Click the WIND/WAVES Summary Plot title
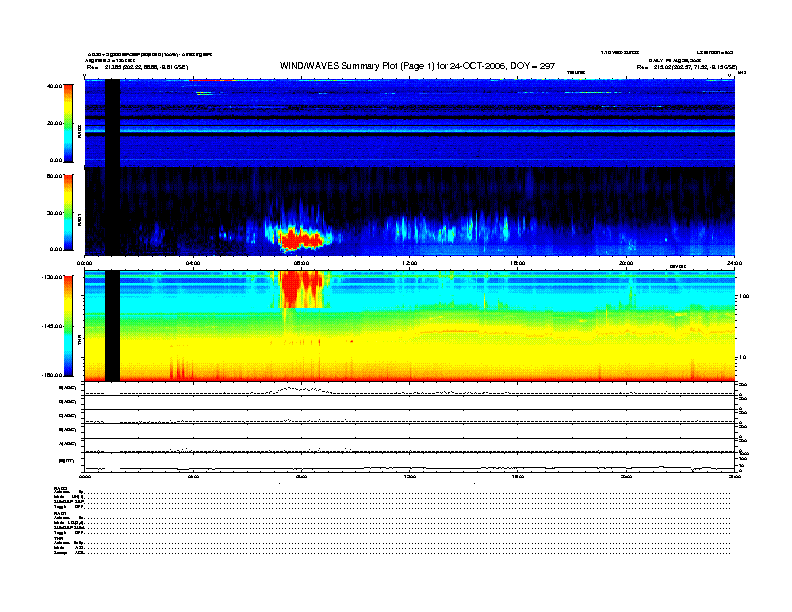The height and width of the screenshot is (612, 792). point(417,66)
